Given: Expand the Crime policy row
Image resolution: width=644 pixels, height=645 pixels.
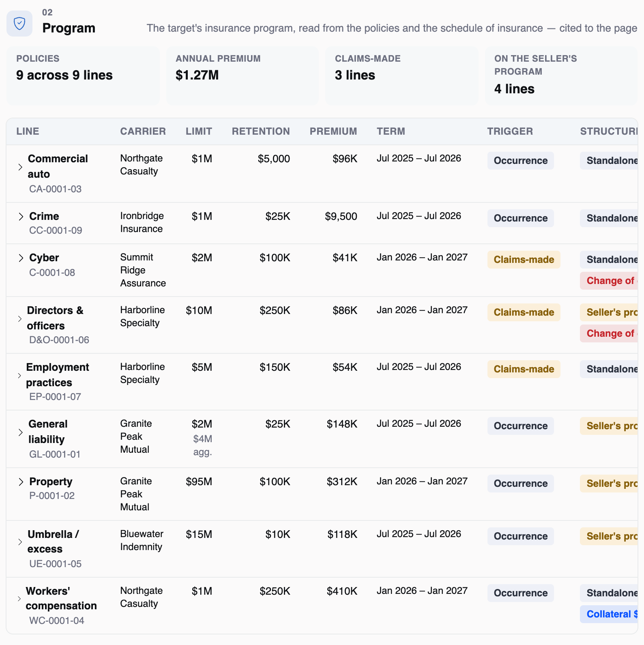Looking at the screenshot, I should tap(21, 217).
